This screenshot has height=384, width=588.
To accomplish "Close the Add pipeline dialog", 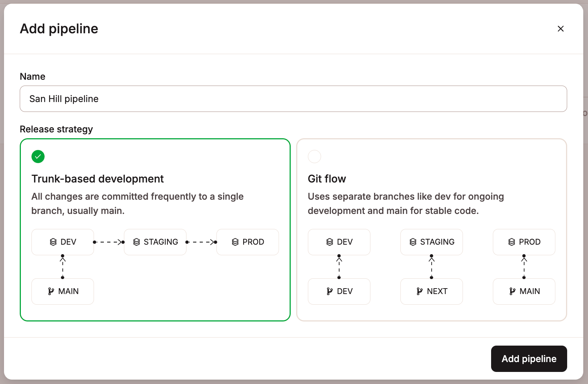I will (x=561, y=29).
